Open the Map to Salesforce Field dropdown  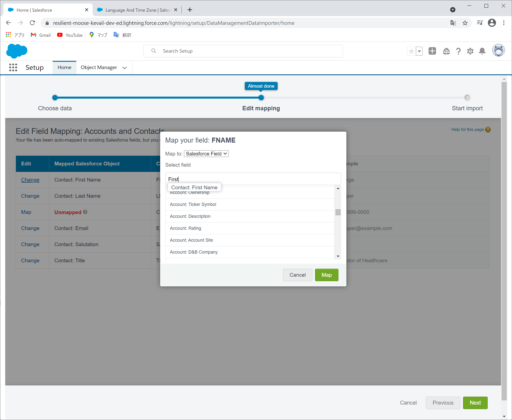(206, 154)
